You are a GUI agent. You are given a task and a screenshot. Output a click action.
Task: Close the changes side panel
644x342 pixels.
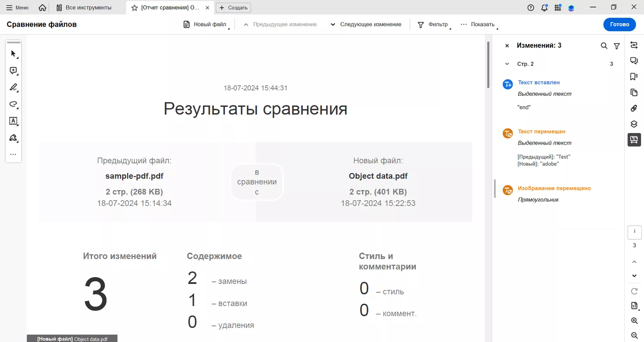[x=507, y=46]
